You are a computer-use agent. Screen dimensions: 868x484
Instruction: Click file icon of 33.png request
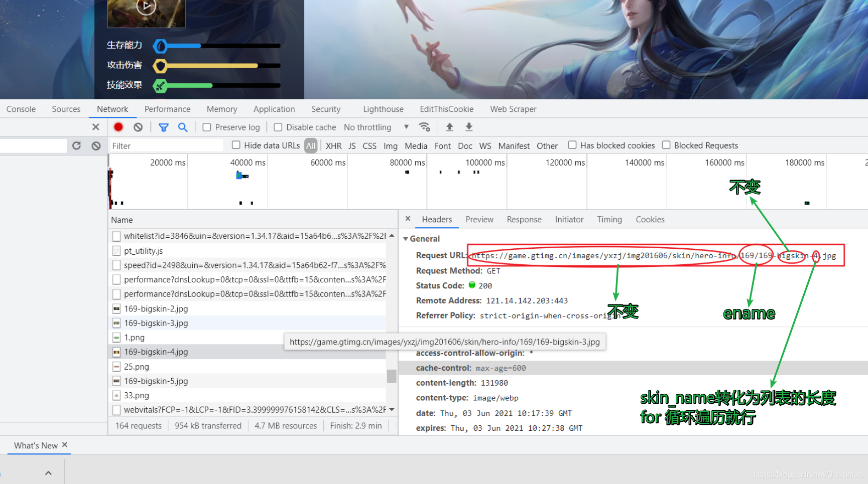[116, 395]
